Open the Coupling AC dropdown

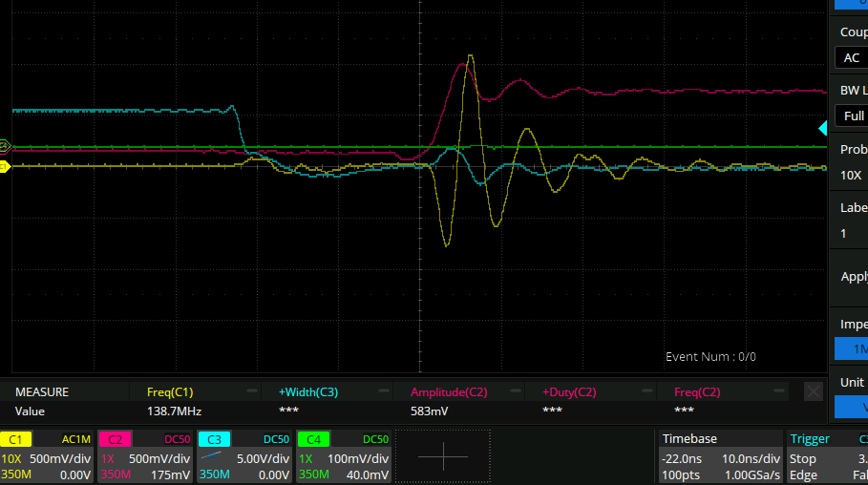(x=851, y=57)
